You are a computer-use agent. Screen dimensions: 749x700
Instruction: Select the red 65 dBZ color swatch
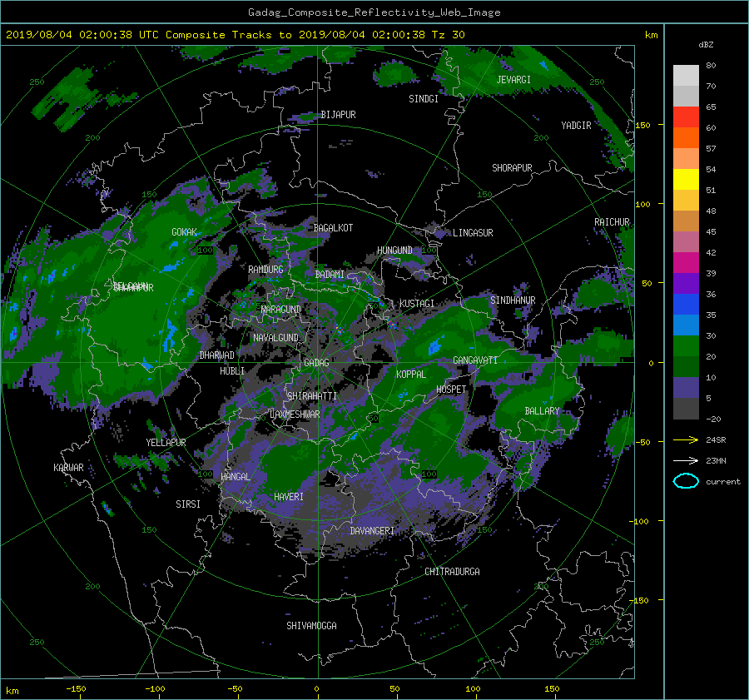click(x=686, y=117)
